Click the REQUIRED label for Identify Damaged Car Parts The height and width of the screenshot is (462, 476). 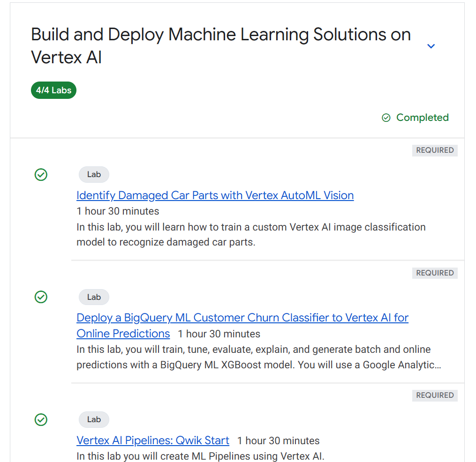click(x=435, y=150)
